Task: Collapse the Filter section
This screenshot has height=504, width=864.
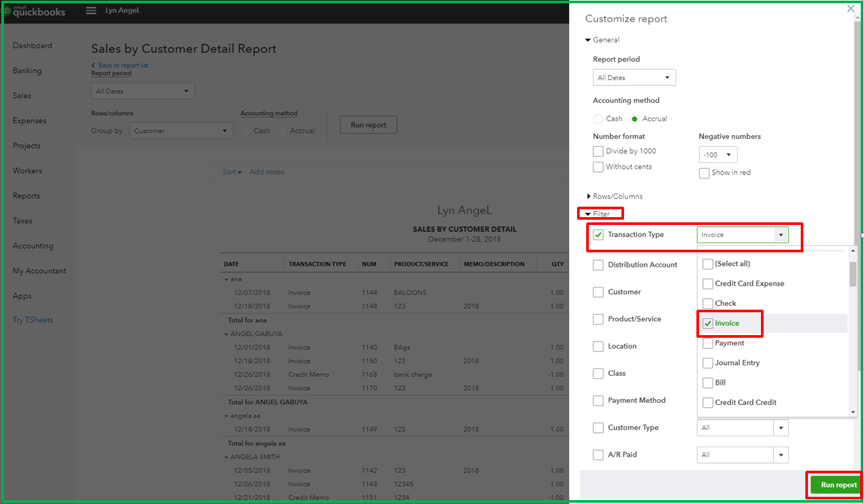Action: tap(597, 214)
